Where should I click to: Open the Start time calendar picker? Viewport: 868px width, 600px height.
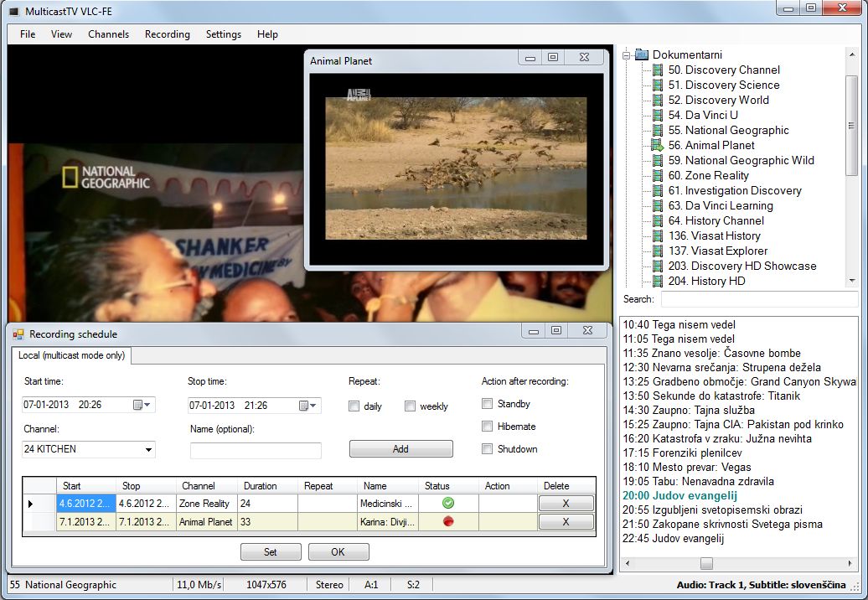142,405
